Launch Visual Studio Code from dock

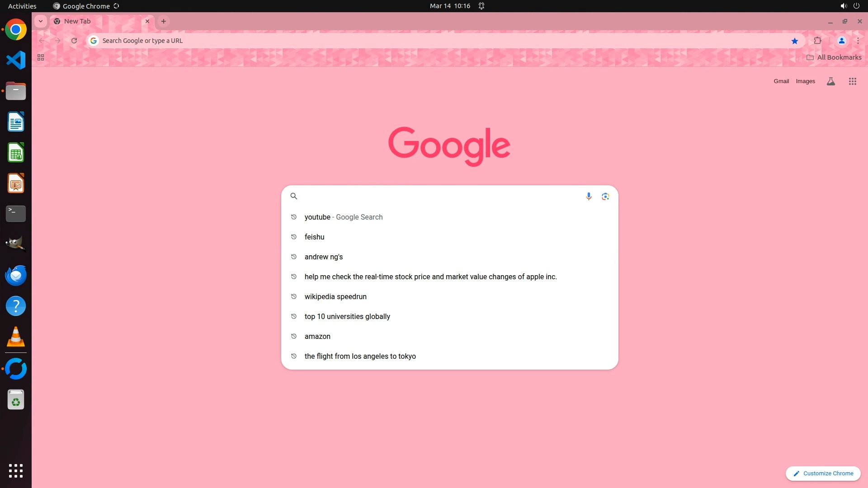click(x=16, y=60)
